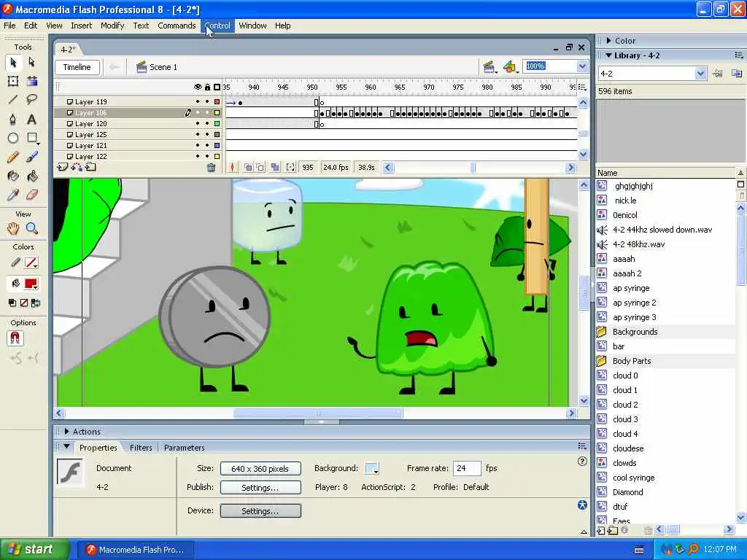This screenshot has width=747, height=560.
Task: Select the Rectangle tool
Action: [31, 138]
